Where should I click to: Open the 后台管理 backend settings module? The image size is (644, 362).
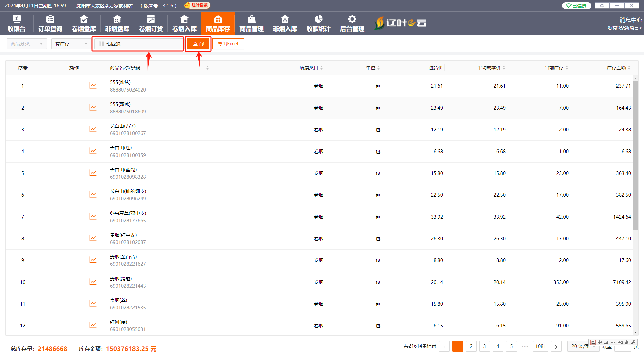tap(352, 23)
